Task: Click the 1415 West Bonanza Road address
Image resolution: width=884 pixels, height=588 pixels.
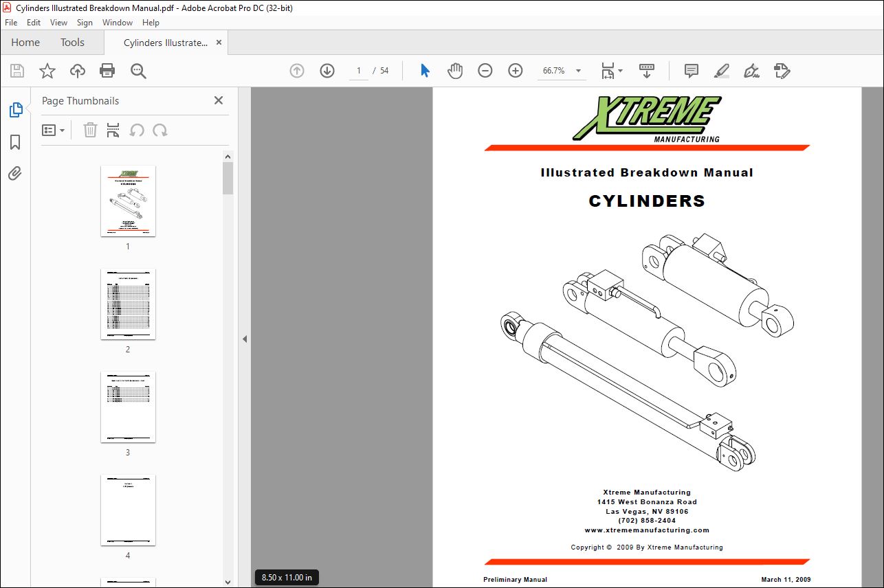Action: [647, 502]
